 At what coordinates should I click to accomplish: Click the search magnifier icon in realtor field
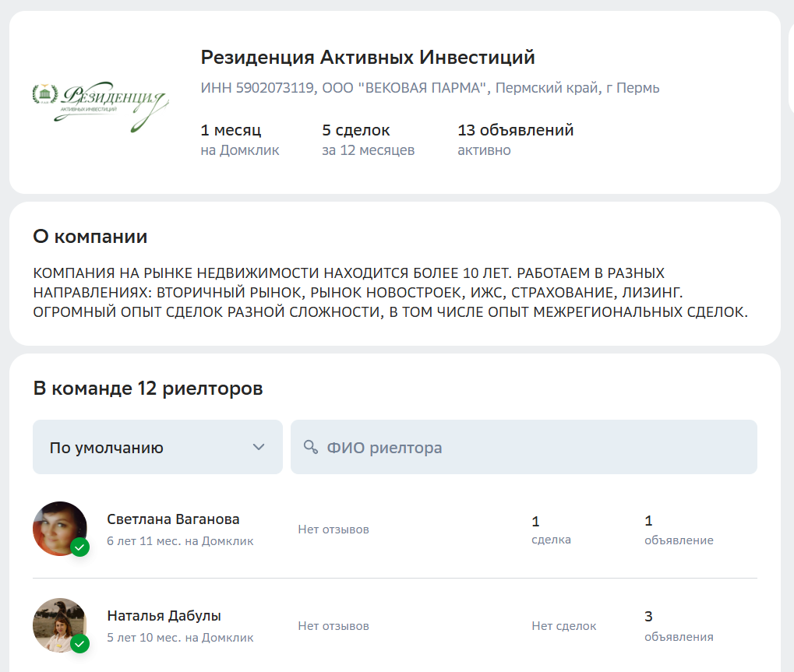pyautogui.click(x=311, y=447)
